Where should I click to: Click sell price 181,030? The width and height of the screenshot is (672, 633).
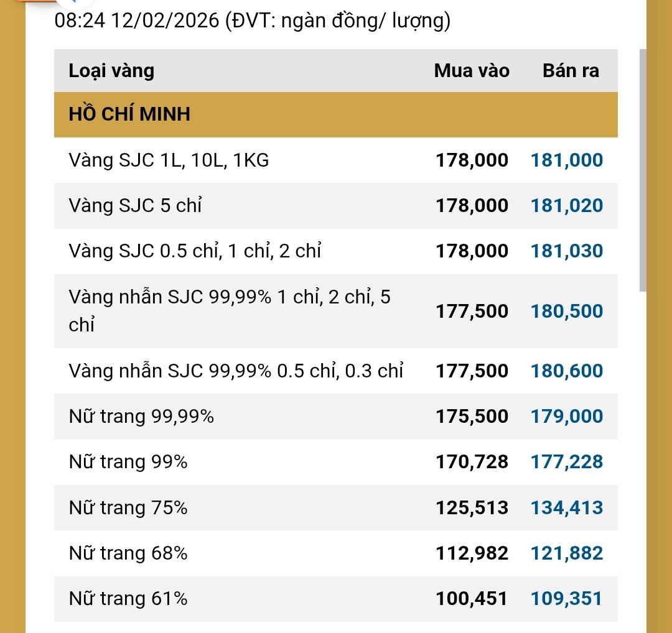pos(566,251)
